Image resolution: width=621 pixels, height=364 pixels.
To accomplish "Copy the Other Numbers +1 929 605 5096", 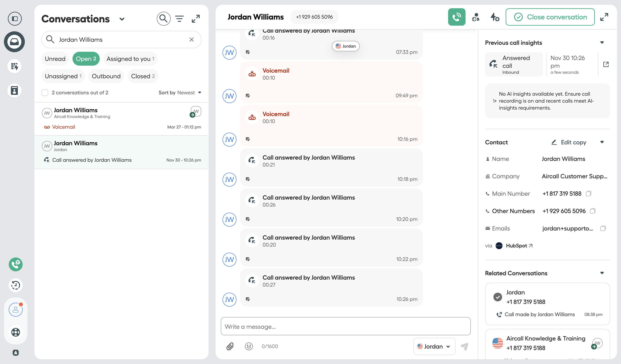I will click(593, 211).
